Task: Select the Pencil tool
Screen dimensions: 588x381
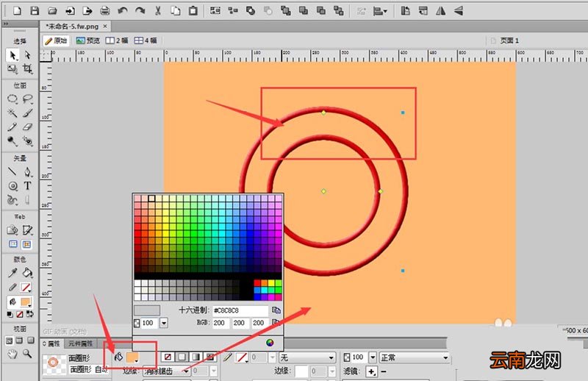Action: 12,127
